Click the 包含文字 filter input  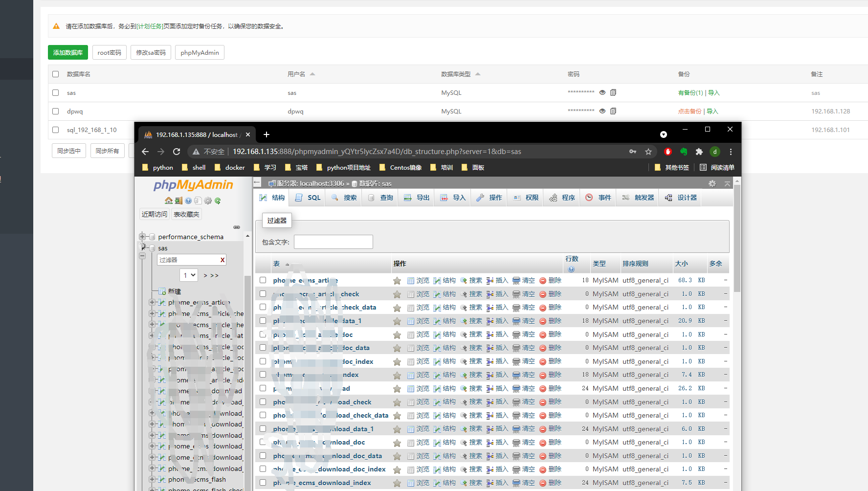pos(334,242)
